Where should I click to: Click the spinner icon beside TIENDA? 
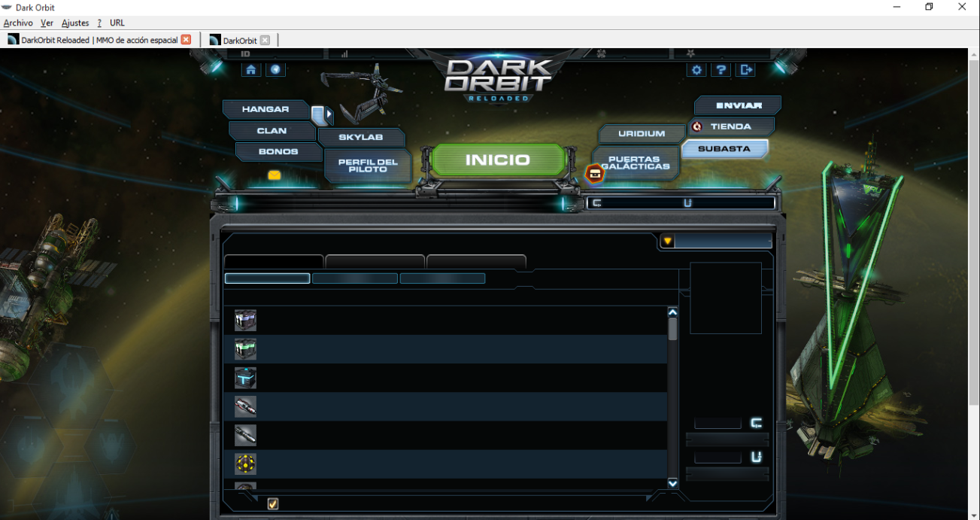coord(697,126)
